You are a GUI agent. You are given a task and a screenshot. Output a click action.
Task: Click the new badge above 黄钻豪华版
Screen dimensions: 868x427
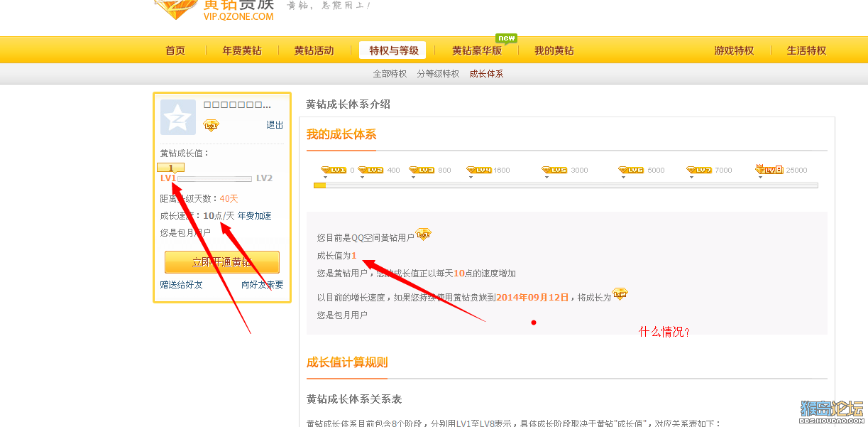pyautogui.click(x=506, y=38)
